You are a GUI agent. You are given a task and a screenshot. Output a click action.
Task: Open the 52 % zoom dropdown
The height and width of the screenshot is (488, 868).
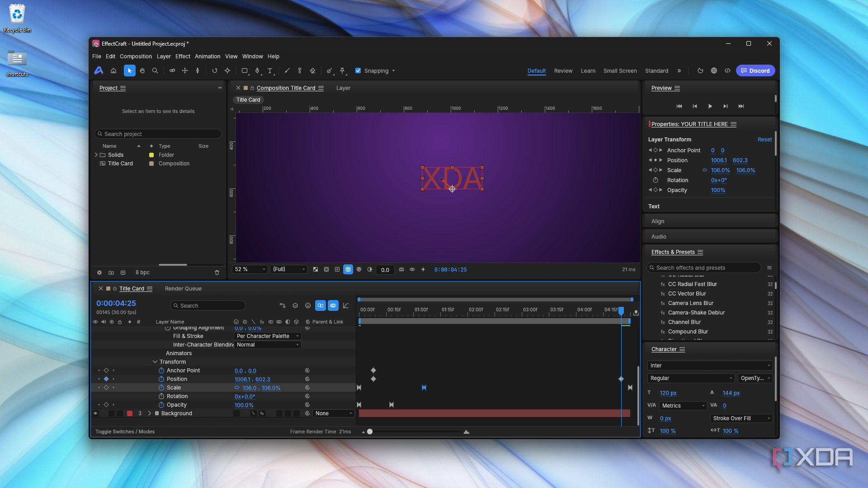[x=250, y=269]
